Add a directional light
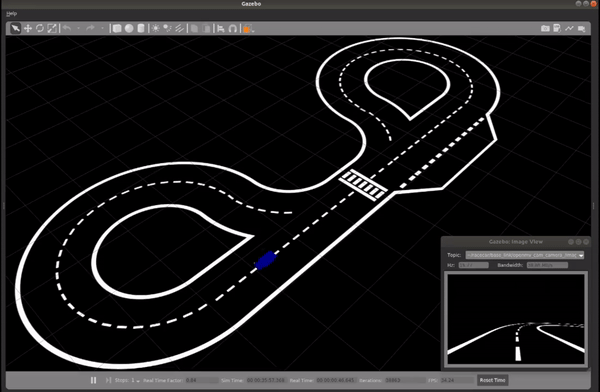The width and height of the screenshot is (600, 392). tap(179, 29)
